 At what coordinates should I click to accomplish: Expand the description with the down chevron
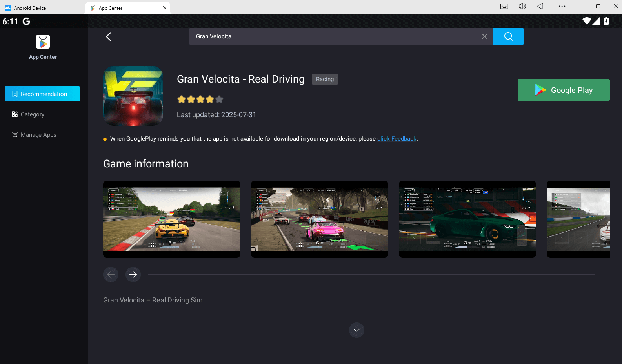coord(356,330)
